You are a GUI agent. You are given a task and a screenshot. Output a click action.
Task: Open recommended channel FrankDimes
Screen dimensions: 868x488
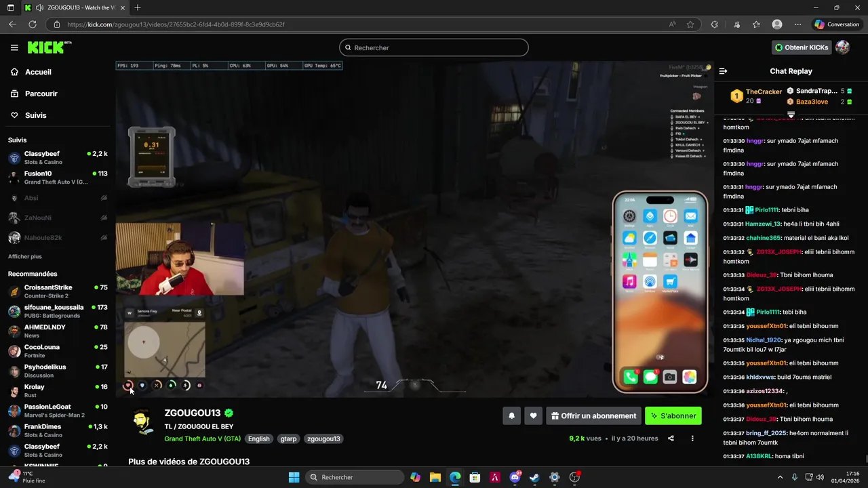(x=57, y=430)
